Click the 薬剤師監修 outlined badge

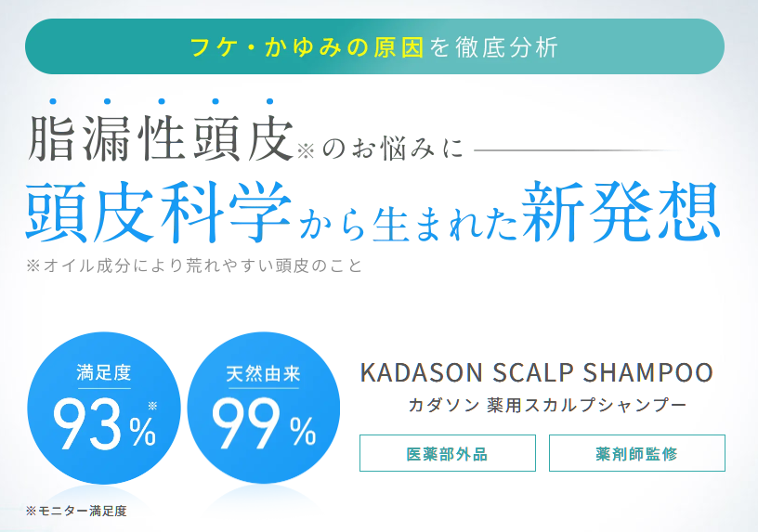coord(637,453)
